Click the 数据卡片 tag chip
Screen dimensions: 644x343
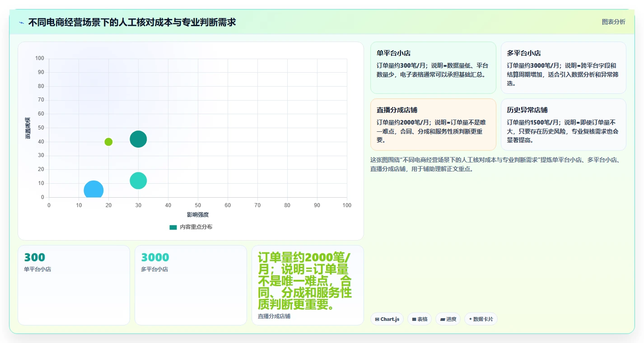481,319
